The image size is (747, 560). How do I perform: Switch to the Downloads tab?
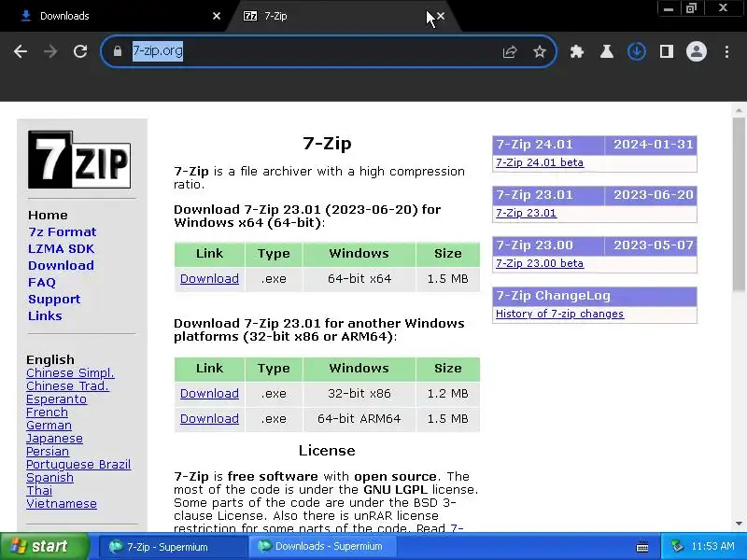(x=112, y=16)
